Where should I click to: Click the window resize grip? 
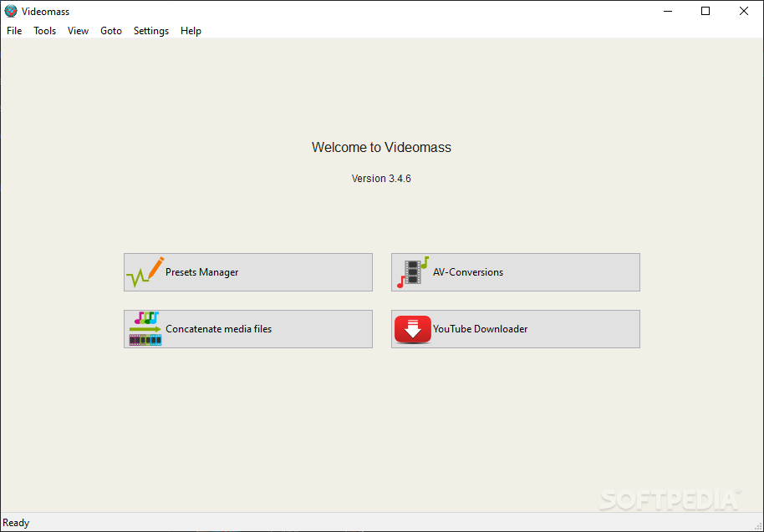pos(758,526)
